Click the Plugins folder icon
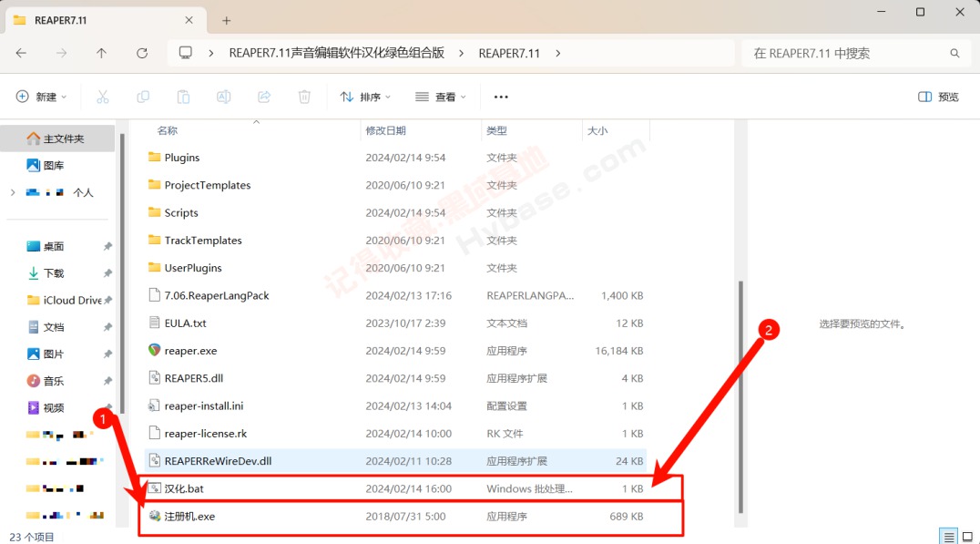The height and width of the screenshot is (544, 980). pos(154,157)
